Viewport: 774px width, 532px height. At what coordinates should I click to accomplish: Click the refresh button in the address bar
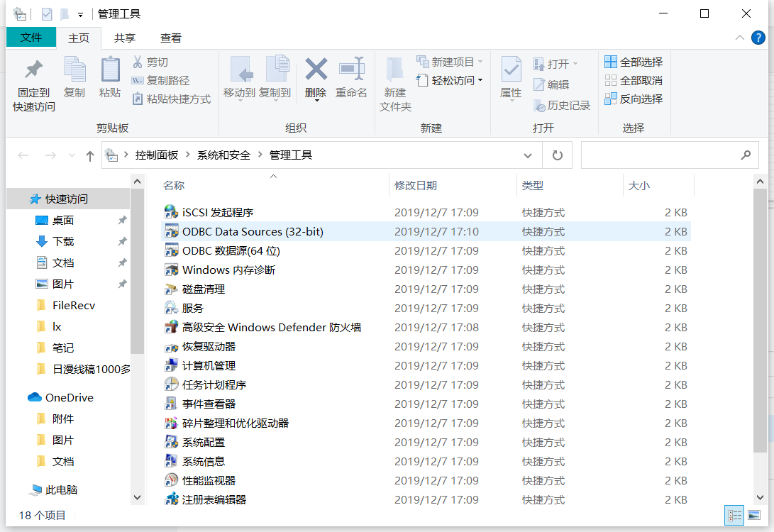pos(557,155)
